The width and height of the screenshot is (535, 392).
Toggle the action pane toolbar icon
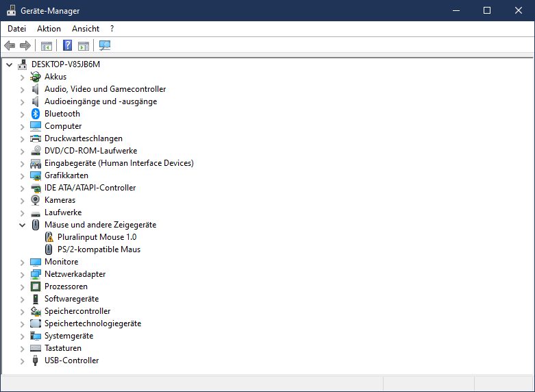(x=84, y=45)
